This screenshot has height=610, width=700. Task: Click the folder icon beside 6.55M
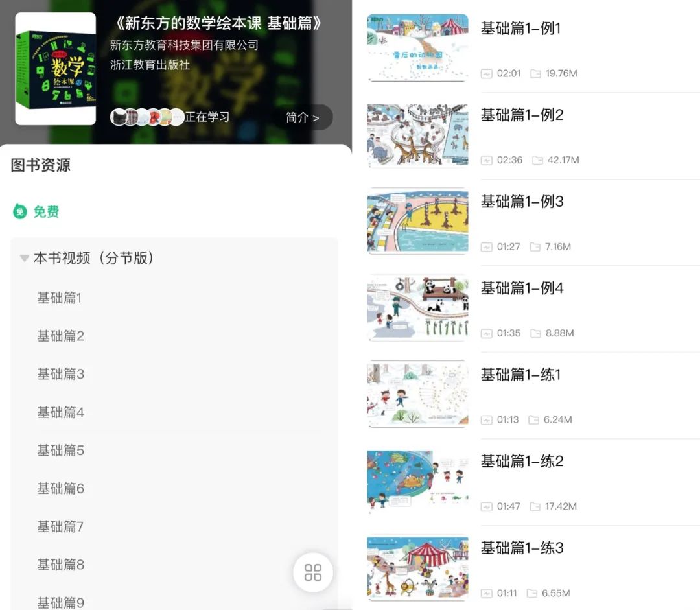coord(531,594)
